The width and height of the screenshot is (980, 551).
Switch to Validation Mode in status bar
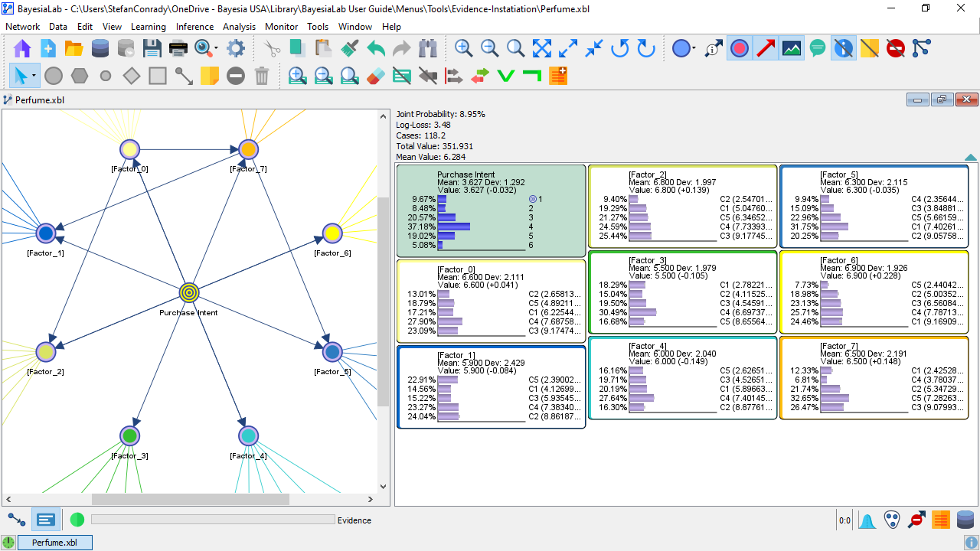46,520
